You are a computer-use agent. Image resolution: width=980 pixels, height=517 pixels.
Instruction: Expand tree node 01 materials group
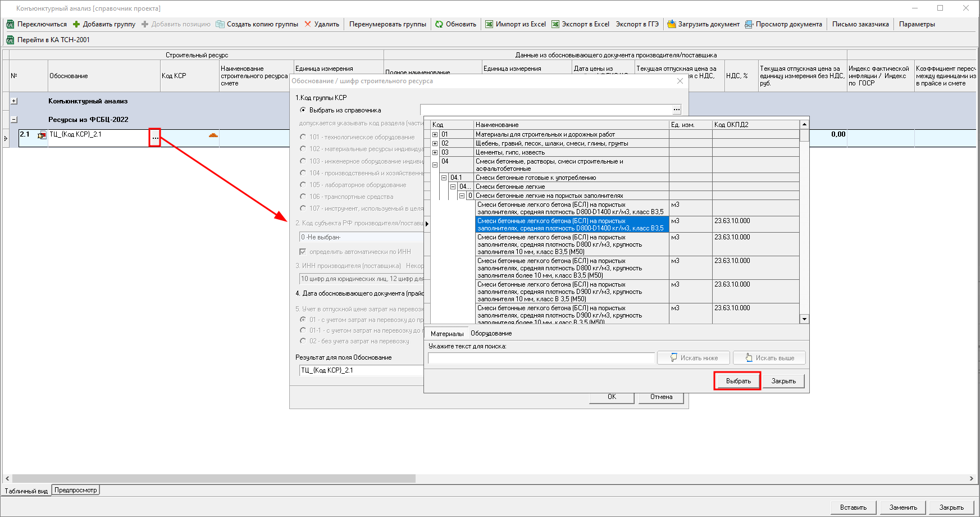435,135
